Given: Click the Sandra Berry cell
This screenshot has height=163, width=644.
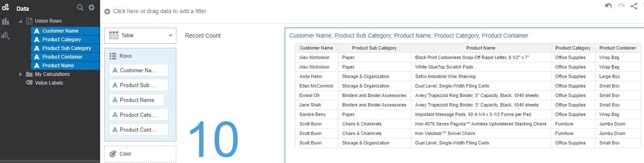Looking at the screenshot, I should 316,114.
